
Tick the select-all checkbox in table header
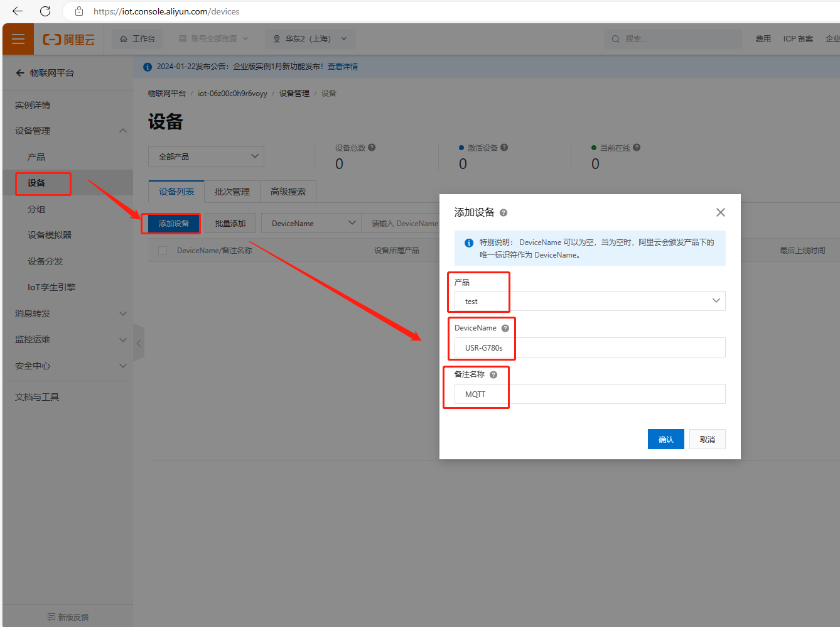click(163, 251)
